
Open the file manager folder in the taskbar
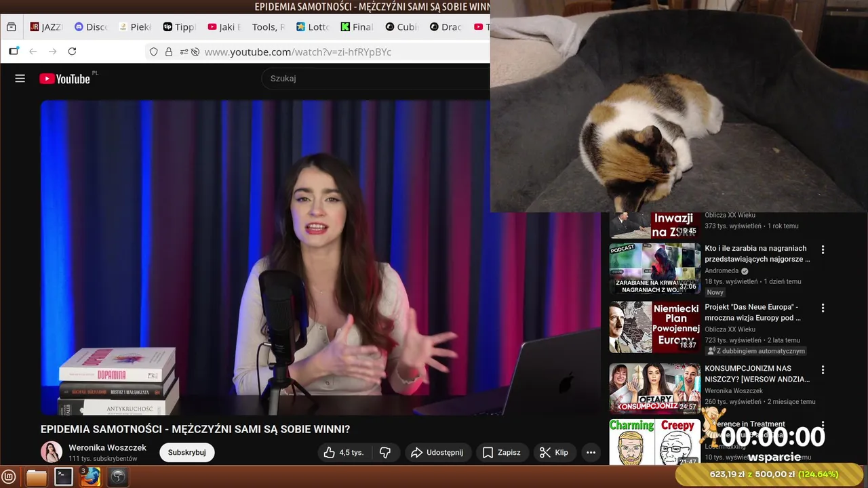pyautogui.click(x=37, y=477)
